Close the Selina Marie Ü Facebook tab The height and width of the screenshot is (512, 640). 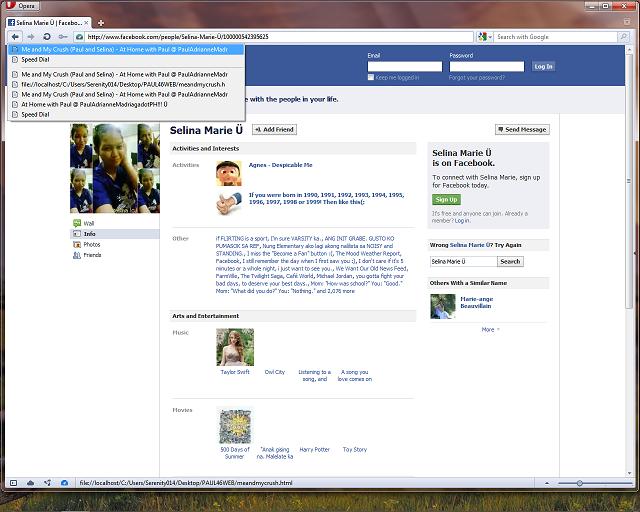(x=86, y=22)
